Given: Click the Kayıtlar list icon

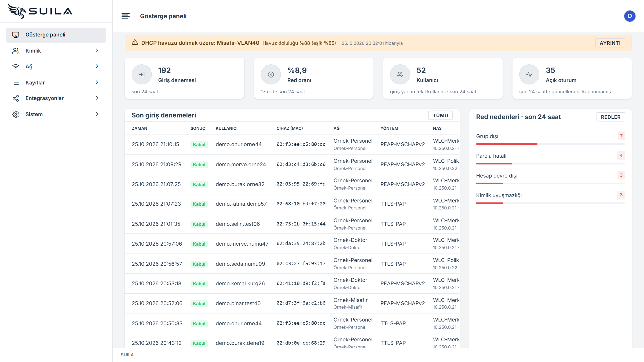Looking at the screenshot, I should pos(16,83).
